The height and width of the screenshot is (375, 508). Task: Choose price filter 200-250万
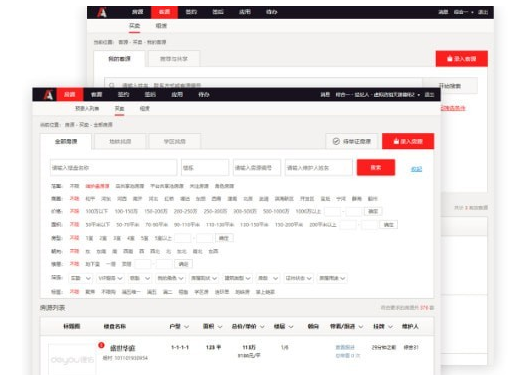pyautogui.click(x=185, y=211)
